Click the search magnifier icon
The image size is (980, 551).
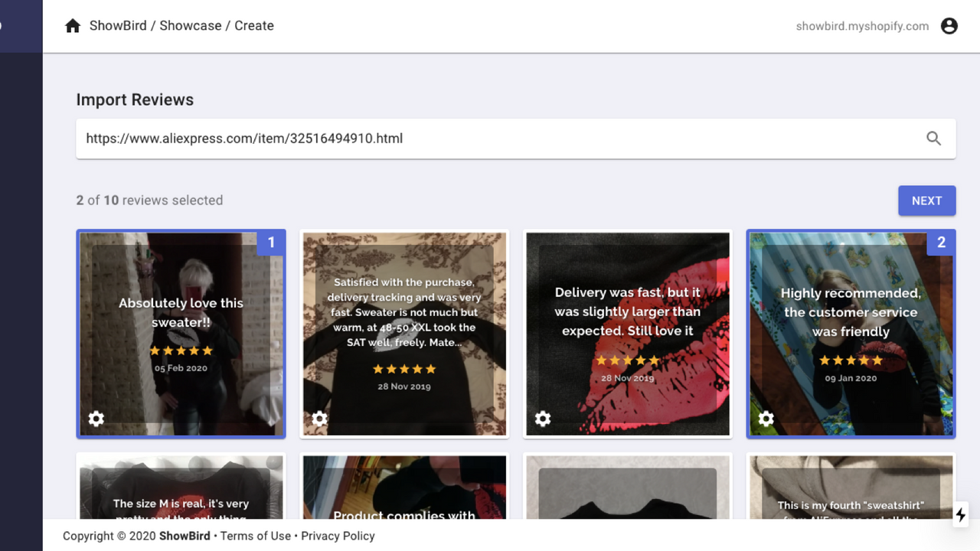pyautogui.click(x=934, y=139)
